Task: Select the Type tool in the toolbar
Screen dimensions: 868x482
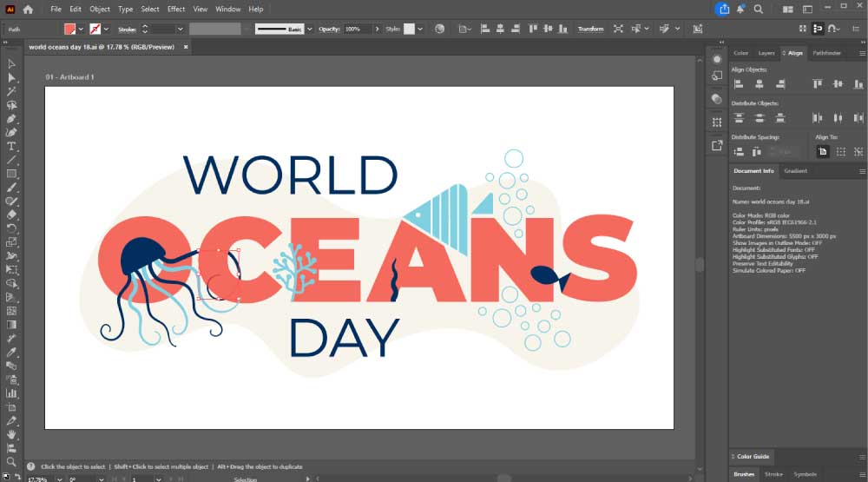Action: [x=11, y=146]
